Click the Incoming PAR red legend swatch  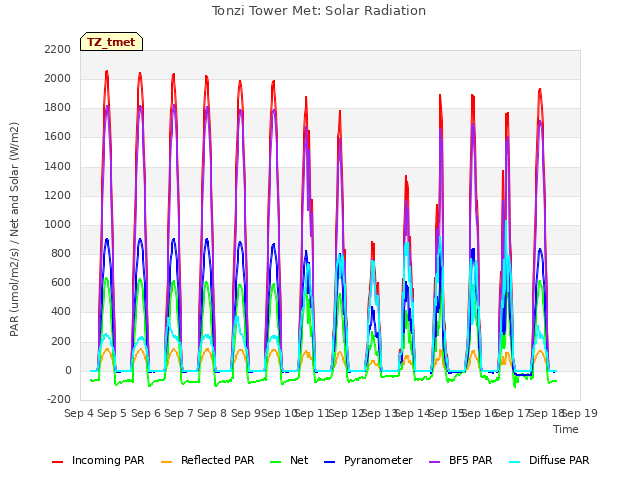pos(58,462)
